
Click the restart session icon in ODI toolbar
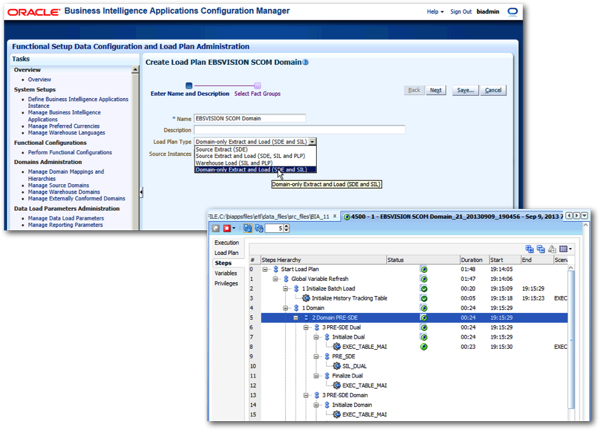coord(216,228)
